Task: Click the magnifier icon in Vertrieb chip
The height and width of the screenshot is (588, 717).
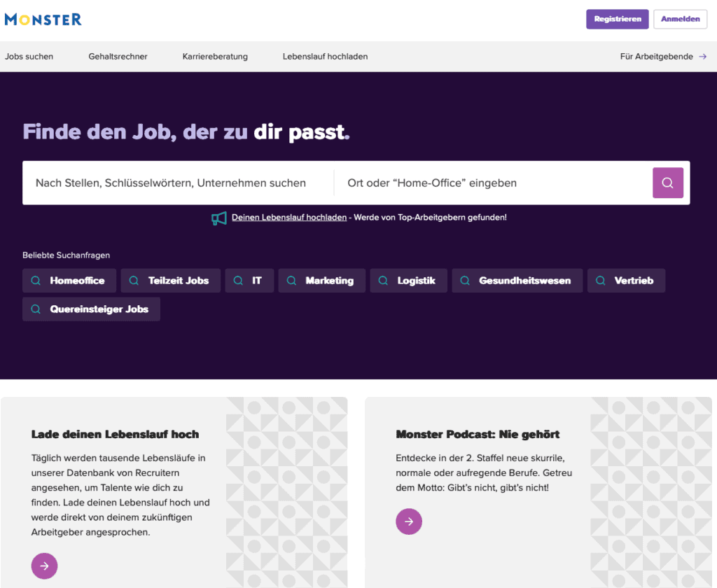Action: pos(600,281)
